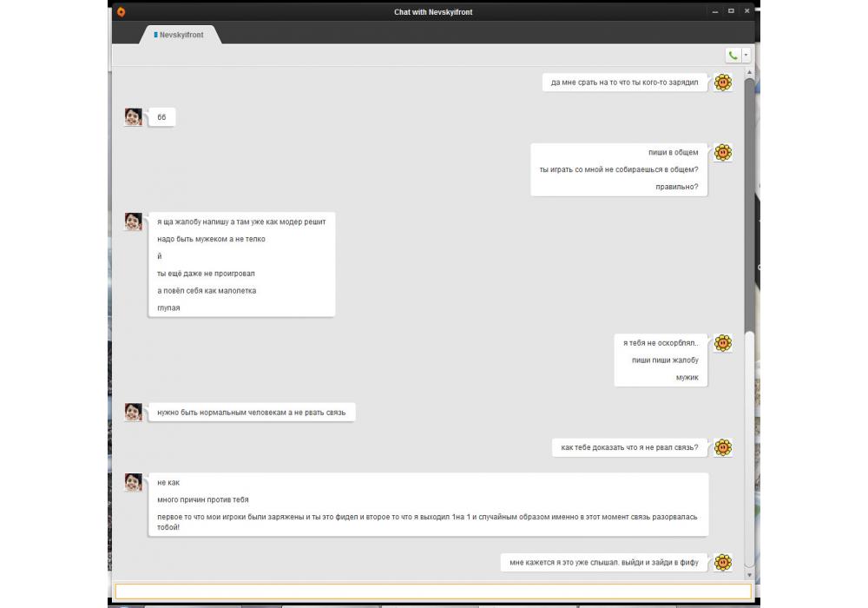
Task: Click the message "пиши в общем"
Action: click(674, 152)
